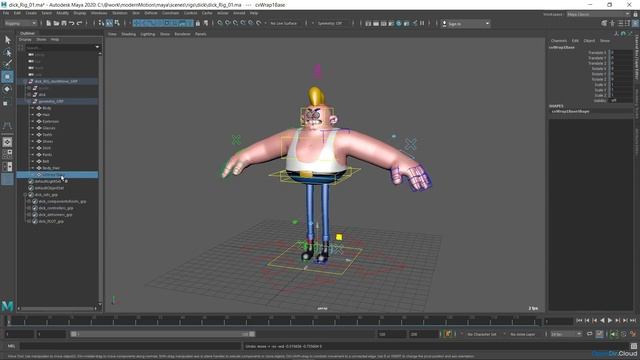Open the No Anim Layer dropdown
640x360 pixels.
pos(523,334)
